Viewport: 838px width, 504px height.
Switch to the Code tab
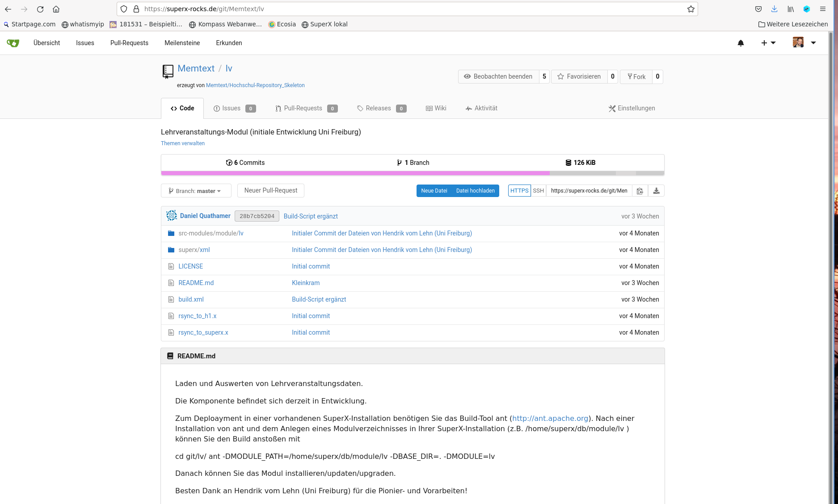click(x=182, y=108)
